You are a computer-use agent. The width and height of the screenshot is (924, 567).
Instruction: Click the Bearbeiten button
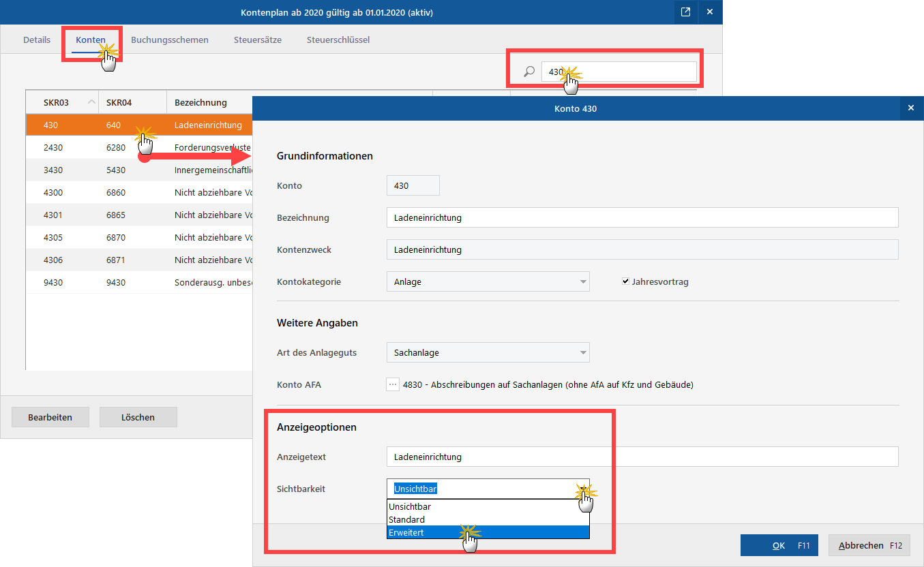(x=50, y=417)
